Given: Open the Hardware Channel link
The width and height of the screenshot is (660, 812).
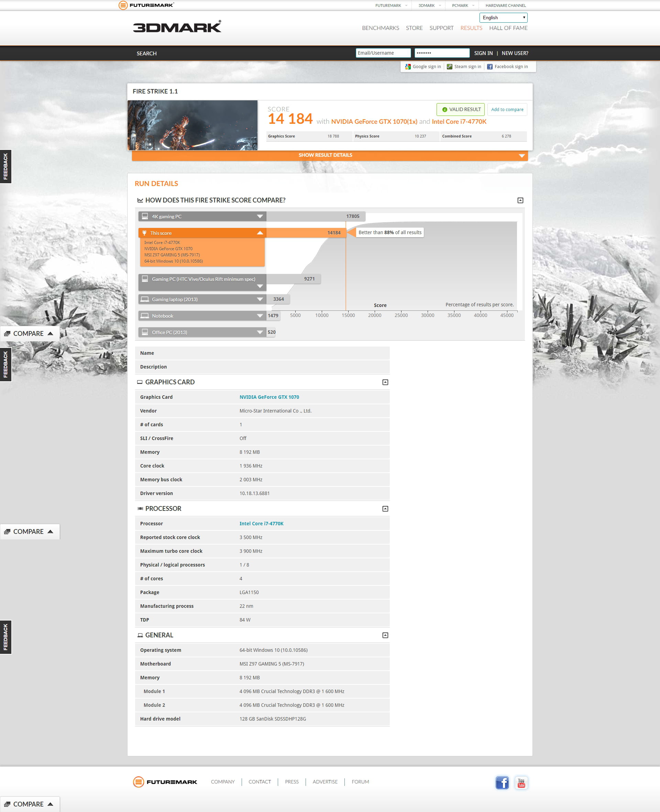Looking at the screenshot, I should tap(506, 5).
